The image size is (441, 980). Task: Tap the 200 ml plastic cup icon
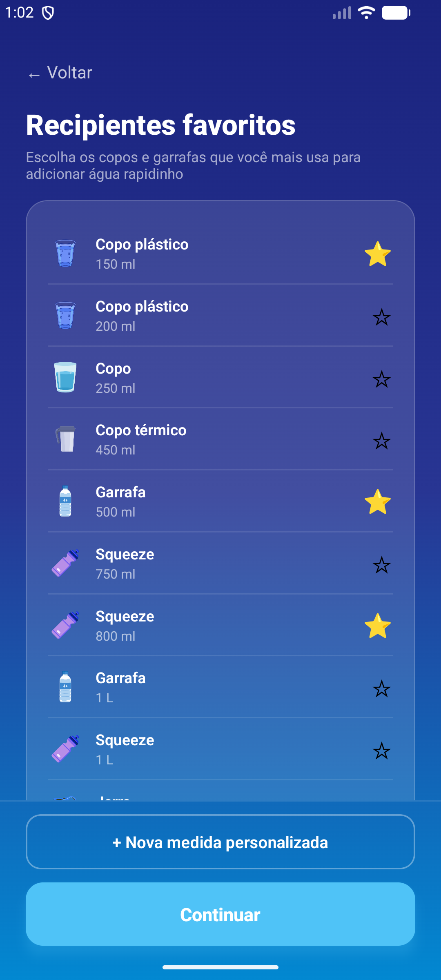(65, 316)
